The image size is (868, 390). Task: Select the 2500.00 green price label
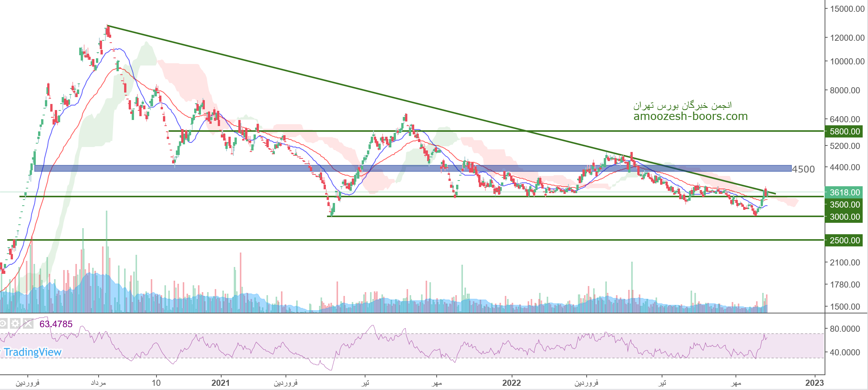click(844, 240)
